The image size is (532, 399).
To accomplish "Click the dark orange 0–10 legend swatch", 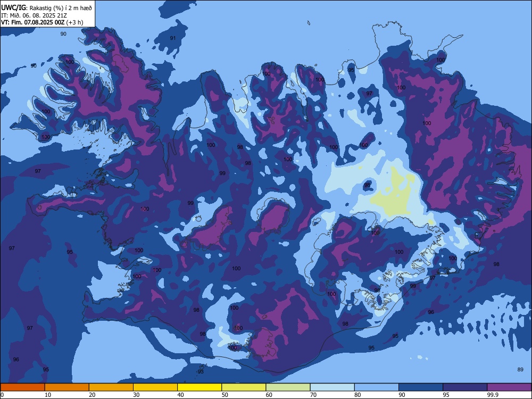I will (22, 387).
